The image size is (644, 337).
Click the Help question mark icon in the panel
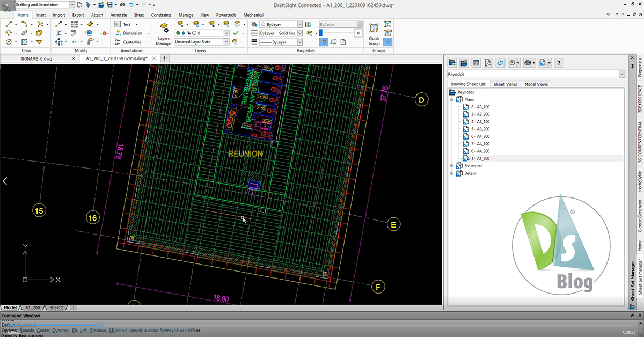point(558,62)
